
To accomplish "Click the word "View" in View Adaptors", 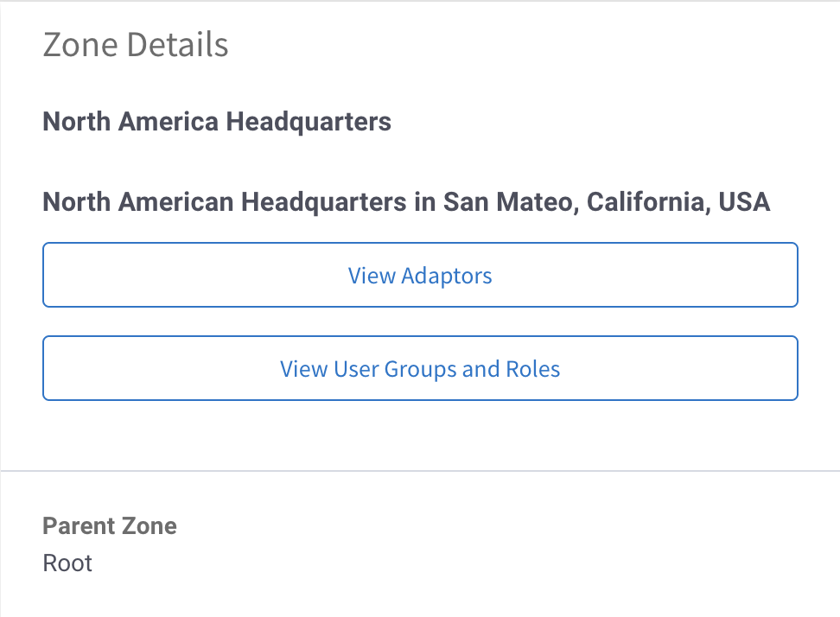I will click(372, 276).
